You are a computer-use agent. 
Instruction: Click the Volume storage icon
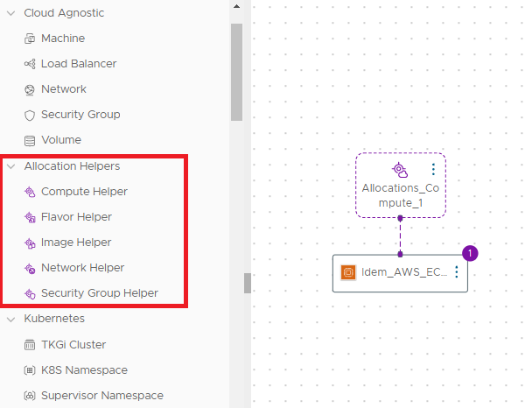(30, 141)
